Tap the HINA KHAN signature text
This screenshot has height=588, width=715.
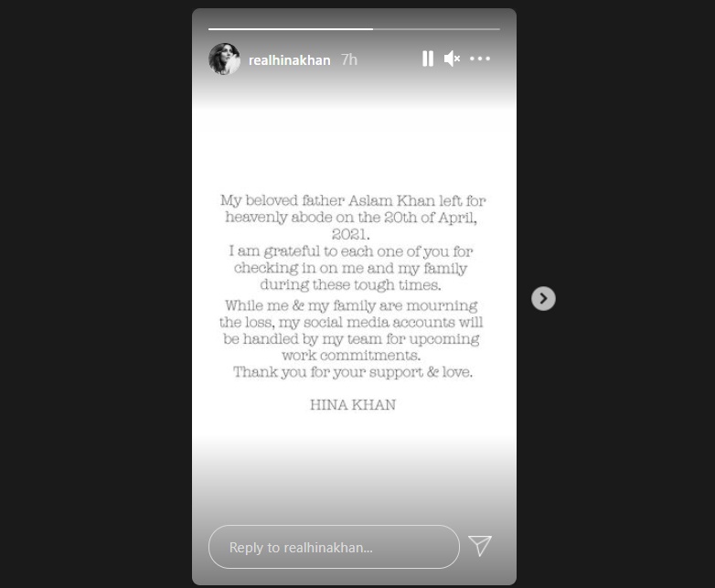[x=353, y=404]
